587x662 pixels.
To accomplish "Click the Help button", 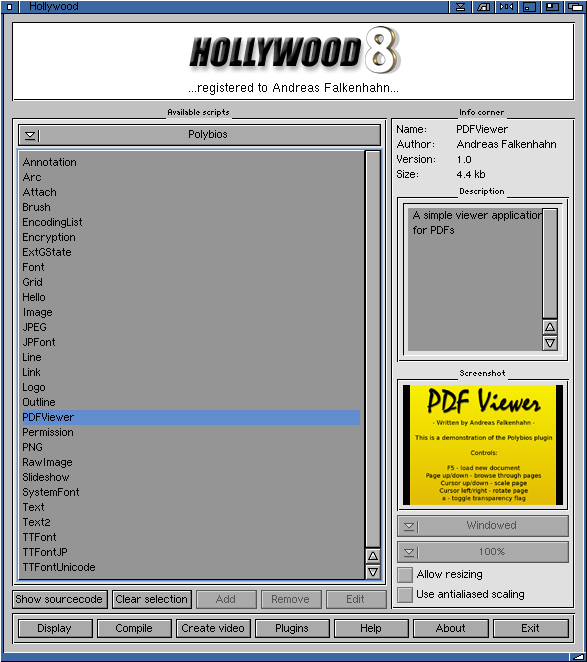I will click(371, 628).
